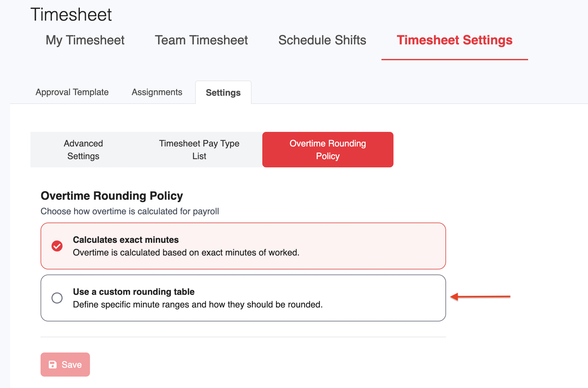Screen dimensions: 588x388
Task: Open the Approval Template sub-tab
Action: point(72,92)
